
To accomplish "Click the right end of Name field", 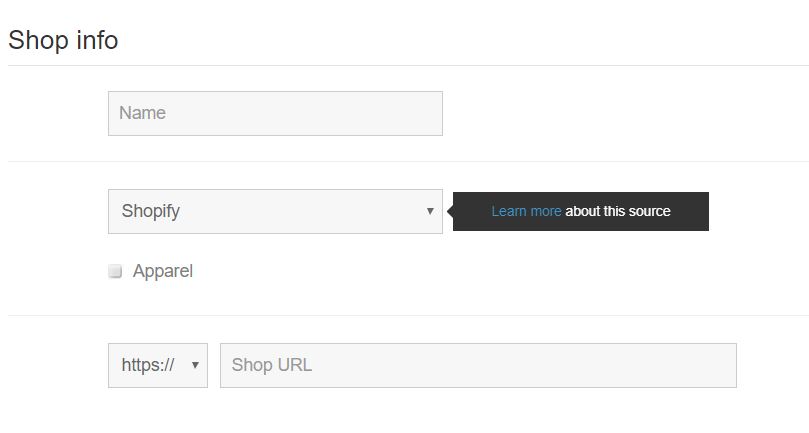I will point(428,113).
